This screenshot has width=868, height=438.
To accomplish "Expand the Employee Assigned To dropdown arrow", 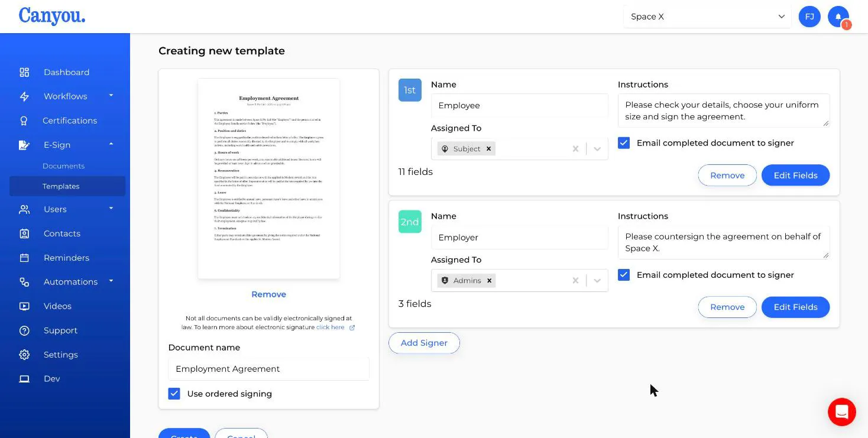I will click(597, 149).
